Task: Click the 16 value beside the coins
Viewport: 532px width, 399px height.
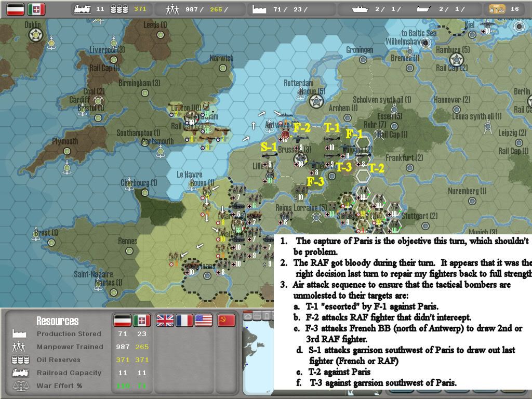Action: tap(515, 9)
